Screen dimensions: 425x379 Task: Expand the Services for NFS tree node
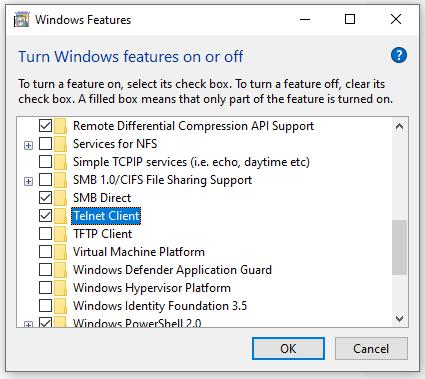coord(29,145)
